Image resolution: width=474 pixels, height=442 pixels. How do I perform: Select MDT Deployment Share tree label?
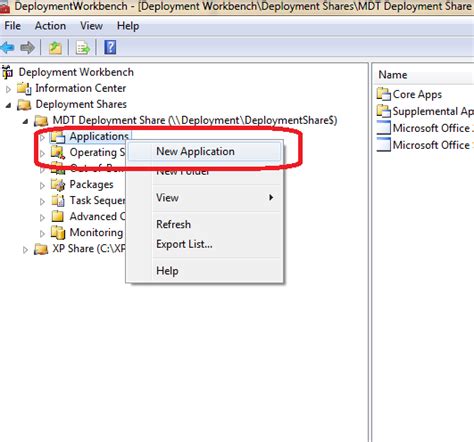[195, 120]
